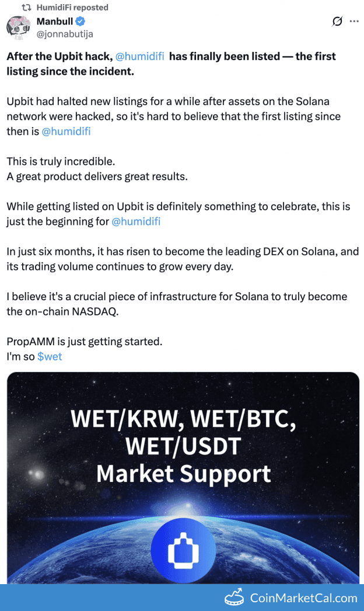Click the $wet cashtag link
This screenshot has width=364, height=611.
(x=49, y=356)
